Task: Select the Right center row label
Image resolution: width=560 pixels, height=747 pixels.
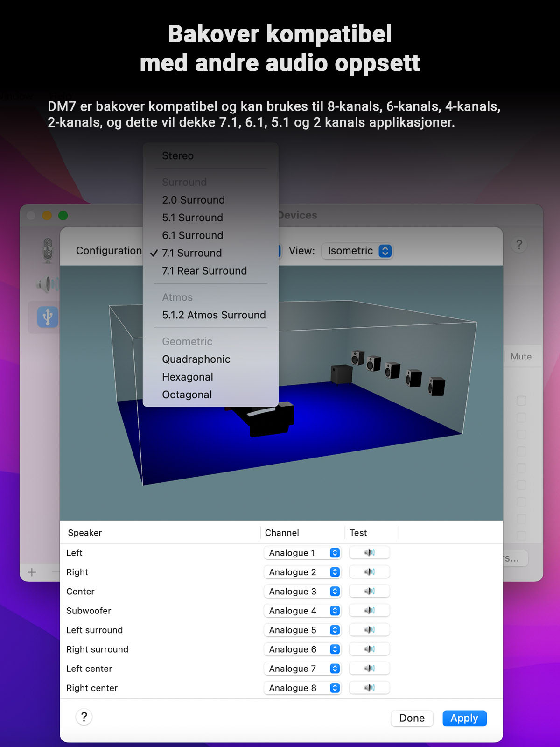Action: [92, 688]
